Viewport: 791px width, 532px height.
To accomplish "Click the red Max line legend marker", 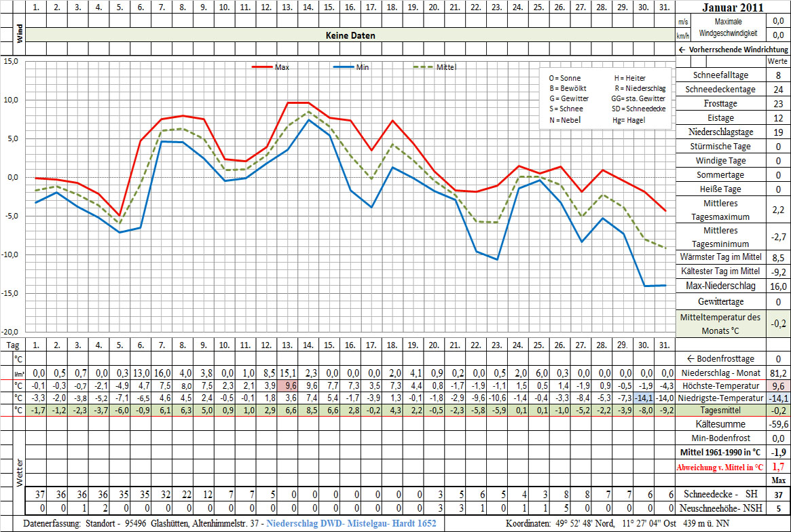I will point(262,67).
